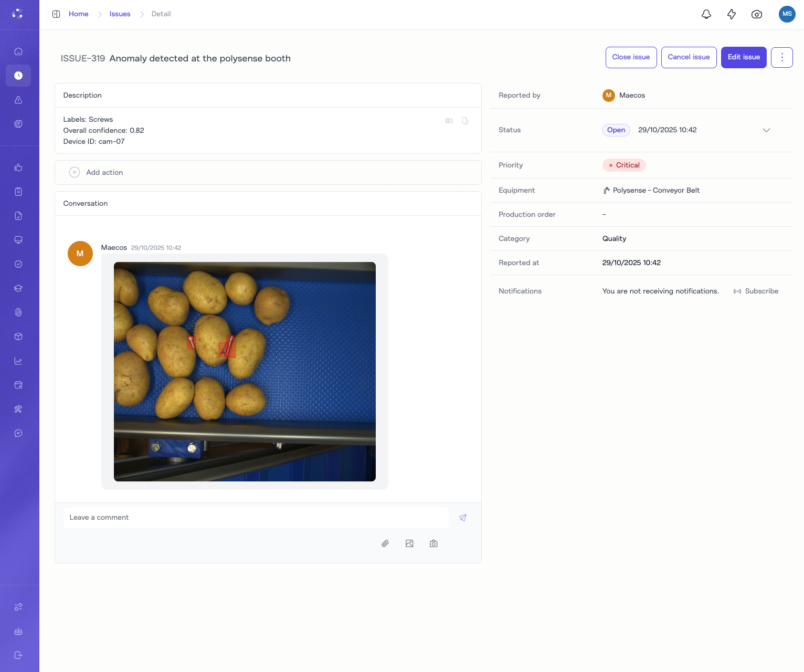
Task: Go to Home breadcrumb
Action: click(78, 14)
